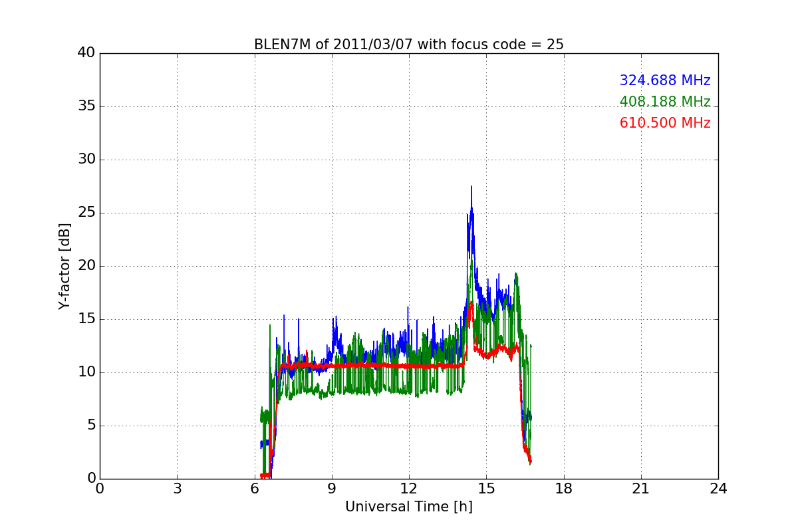Click y-axis tick label 35
798x532 pixels.
pyautogui.click(x=86, y=106)
